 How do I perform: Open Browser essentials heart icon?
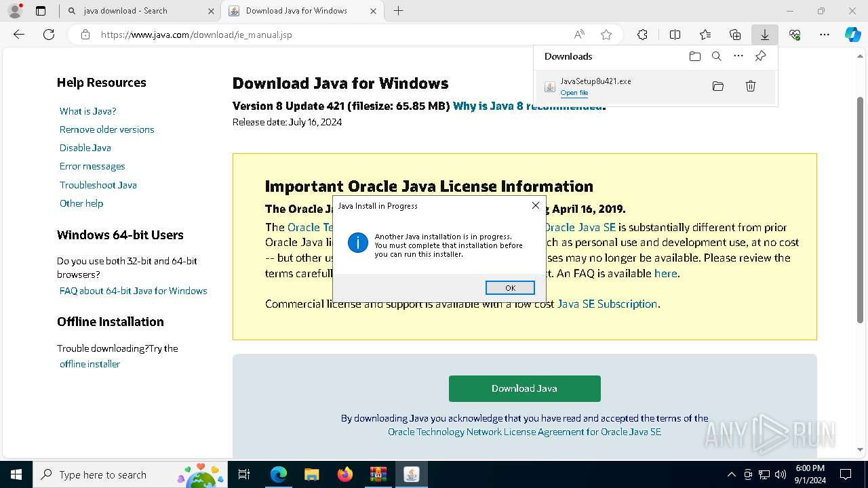(x=795, y=35)
